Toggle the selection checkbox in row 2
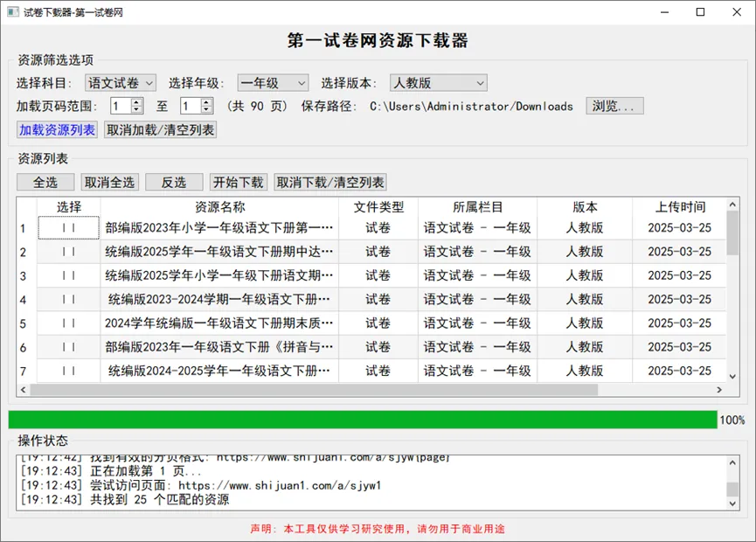Screen dimensions: 756x542 coord(68,252)
